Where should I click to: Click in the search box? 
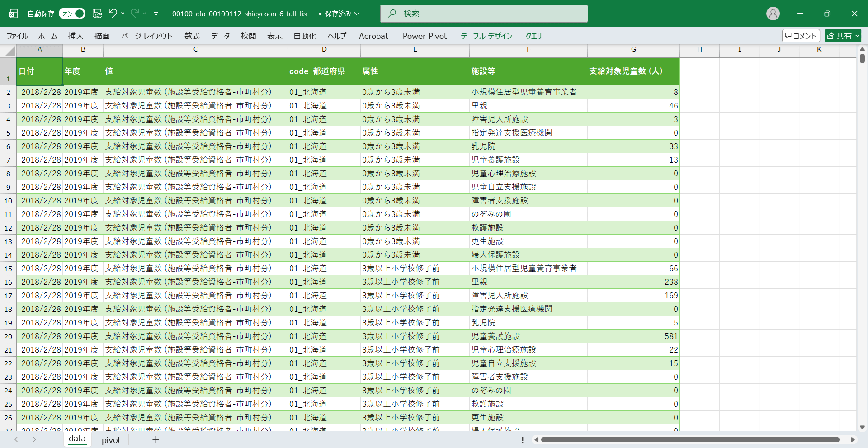pyautogui.click(x=484, y=14)
